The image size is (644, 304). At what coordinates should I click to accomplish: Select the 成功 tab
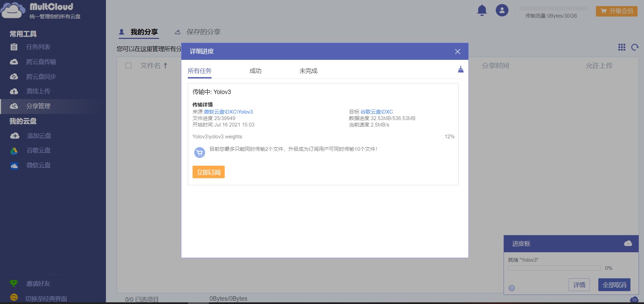(x=256, y=71)
